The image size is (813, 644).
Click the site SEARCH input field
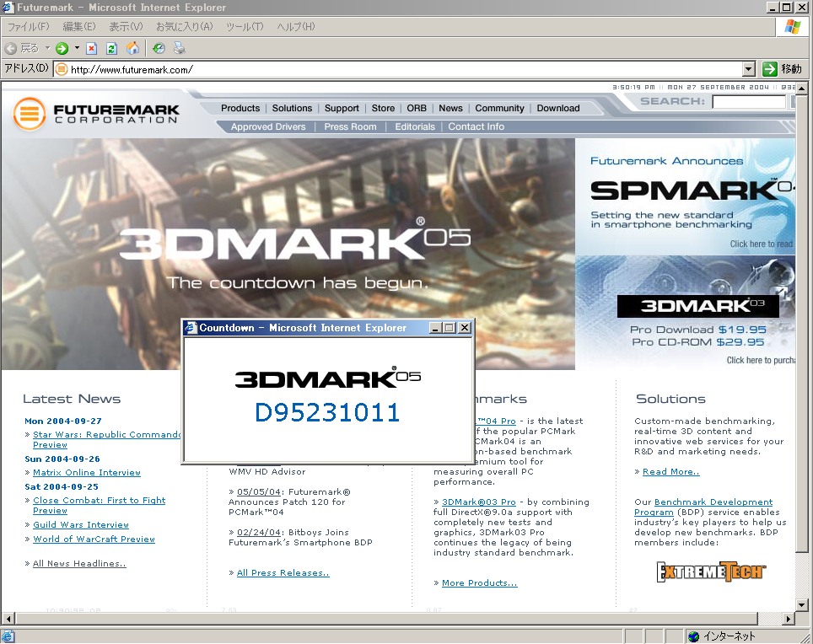pos(748,102)
